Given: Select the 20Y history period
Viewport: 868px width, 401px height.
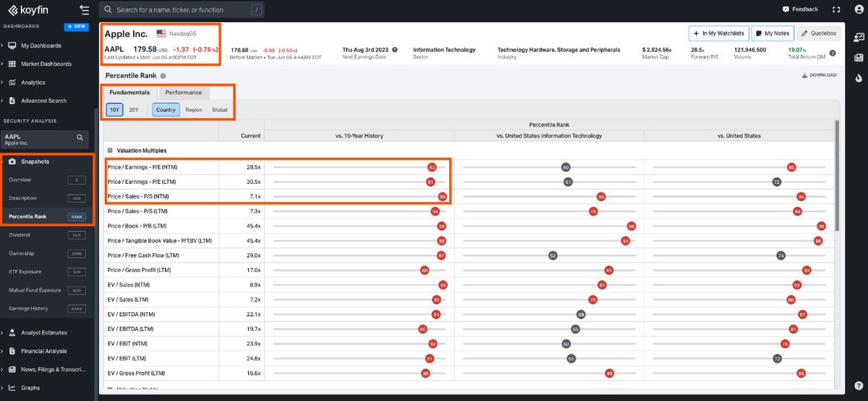Looking at the screenshot, I should 134,110.
